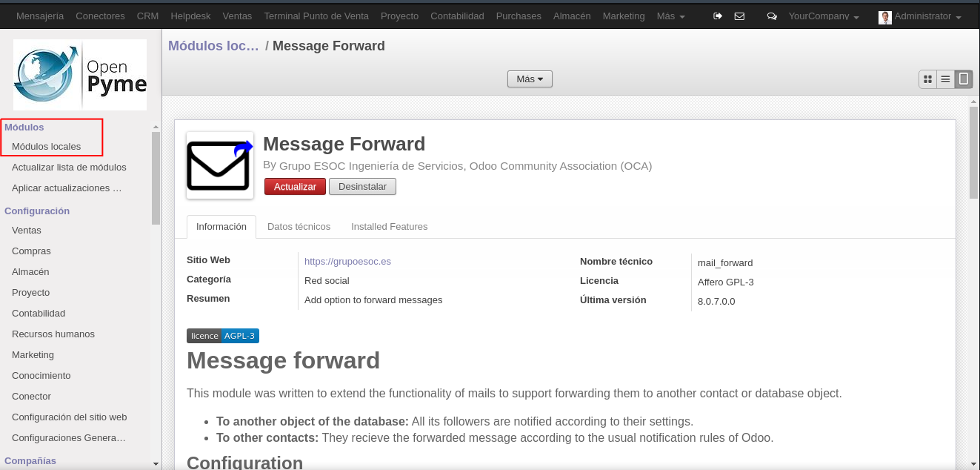
Task: Open Configuración del sitio web
Action: point(70,417)
